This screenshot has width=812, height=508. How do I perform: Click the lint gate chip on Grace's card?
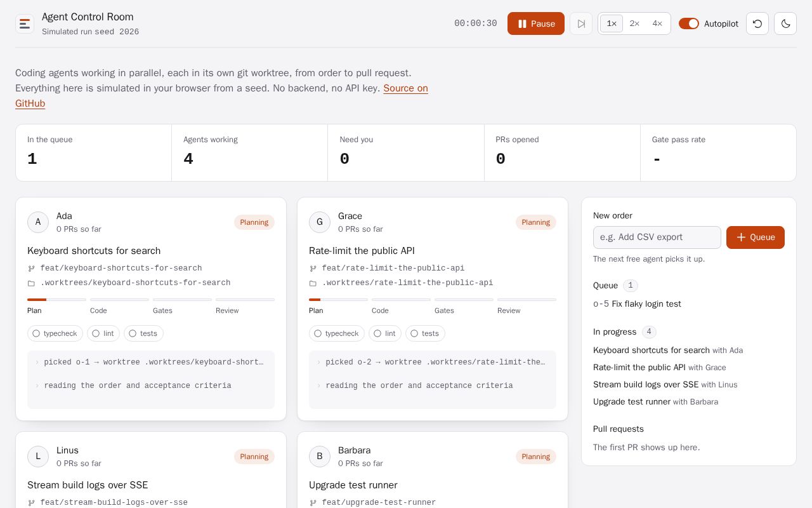(x=384, y=333)
